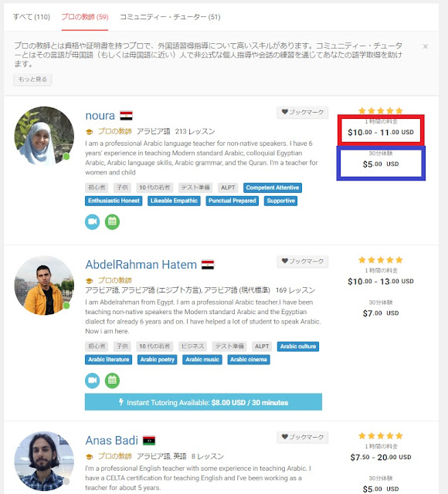Click the $7.50 - 20.00 USD hourly rate
448x494 pixels.
(381, 457)
